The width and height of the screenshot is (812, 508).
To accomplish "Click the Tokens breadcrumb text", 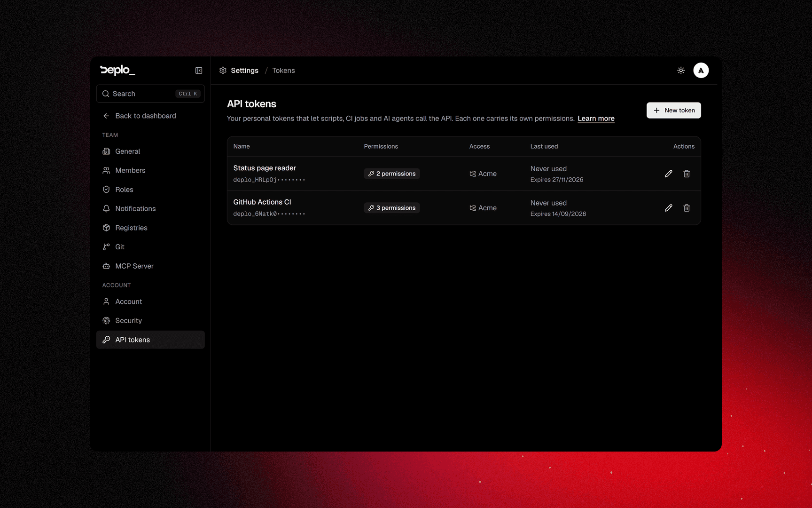I will click(x=283, y=71).
